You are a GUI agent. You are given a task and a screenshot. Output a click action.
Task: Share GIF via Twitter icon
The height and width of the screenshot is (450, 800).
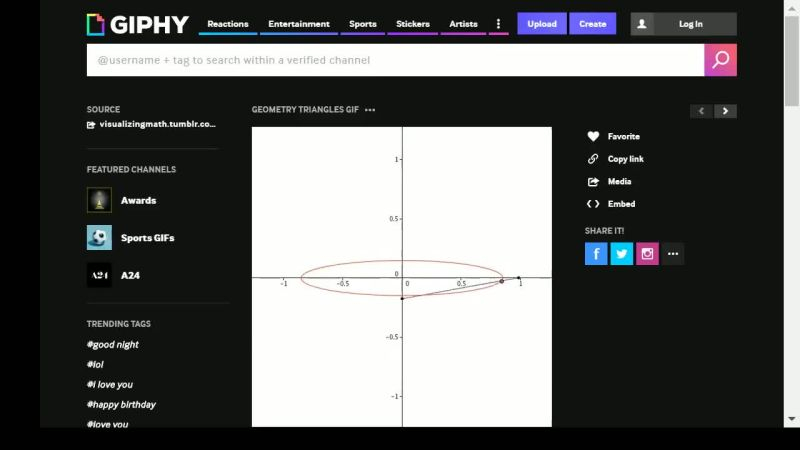click(x=622, y=254)
